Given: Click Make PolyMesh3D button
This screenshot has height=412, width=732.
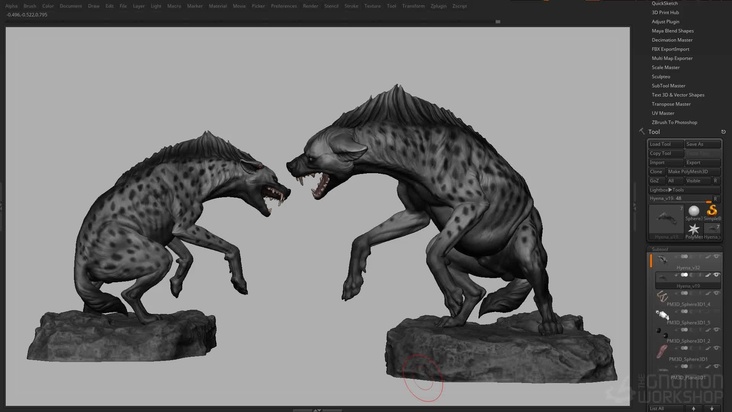Looking at the screenshot, I should (694, 172).
